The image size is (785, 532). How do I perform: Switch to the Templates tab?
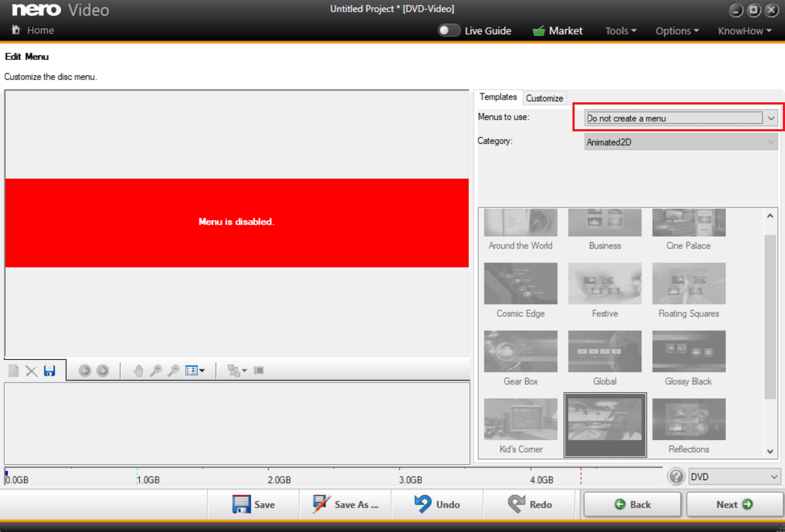tap(498, 97)
